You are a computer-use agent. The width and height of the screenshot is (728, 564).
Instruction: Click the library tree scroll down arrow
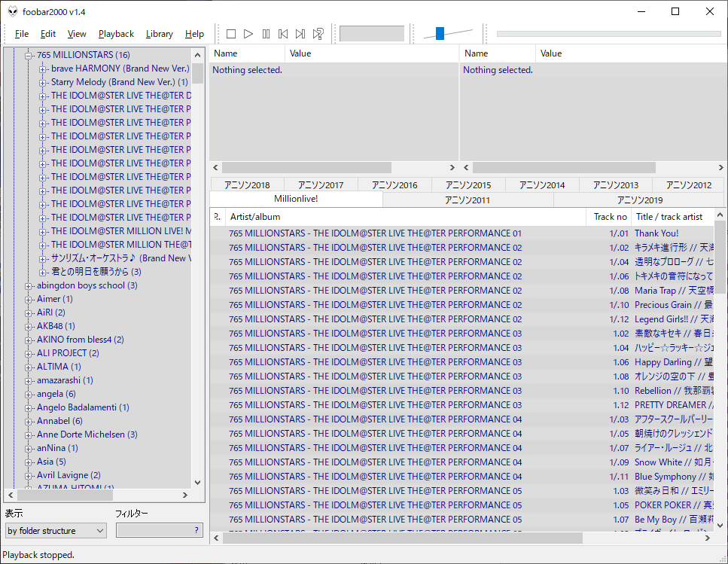[x=198, y=483]
